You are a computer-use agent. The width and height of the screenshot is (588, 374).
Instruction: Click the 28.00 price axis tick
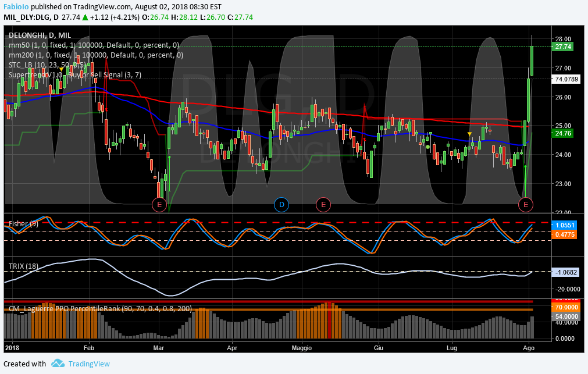563,39
